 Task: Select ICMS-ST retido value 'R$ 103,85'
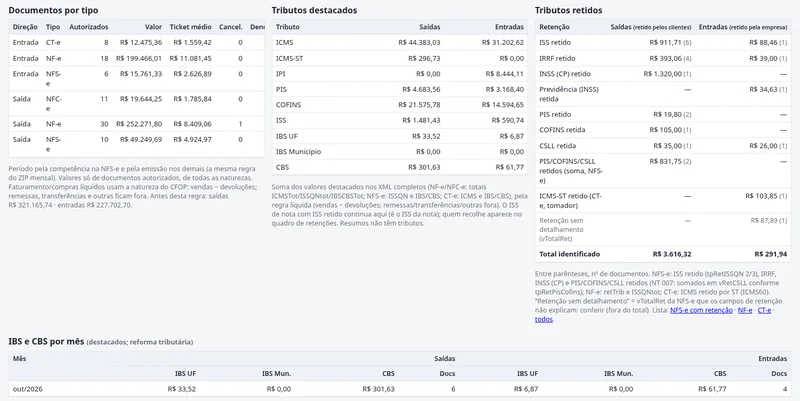pyautogui.click(x=762, y=196)
